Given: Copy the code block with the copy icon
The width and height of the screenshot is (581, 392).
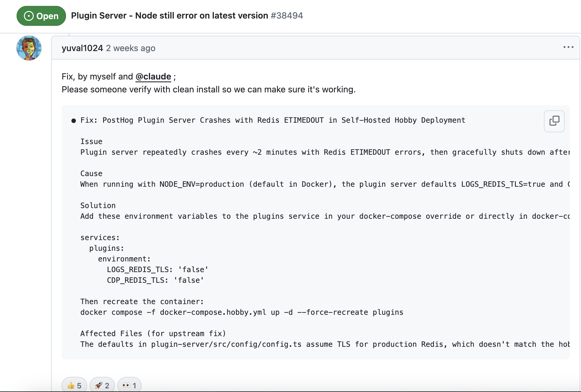Looking at the screenshot, I should [x=554, y=121].
